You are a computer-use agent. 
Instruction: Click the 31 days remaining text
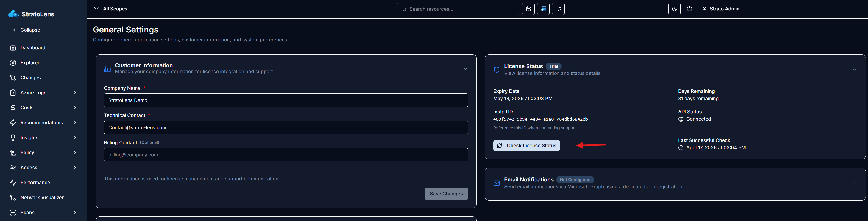coord(698,99)
